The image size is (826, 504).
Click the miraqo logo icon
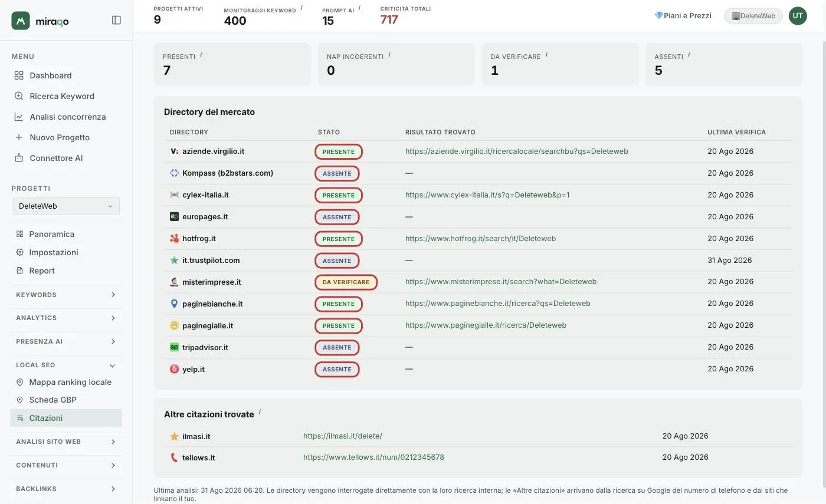[x=21, y=21]
